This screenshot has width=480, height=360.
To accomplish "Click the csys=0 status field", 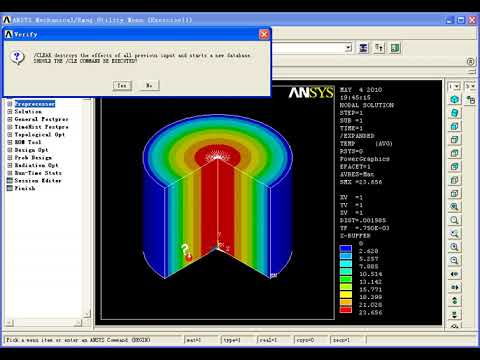I will 310,340.
